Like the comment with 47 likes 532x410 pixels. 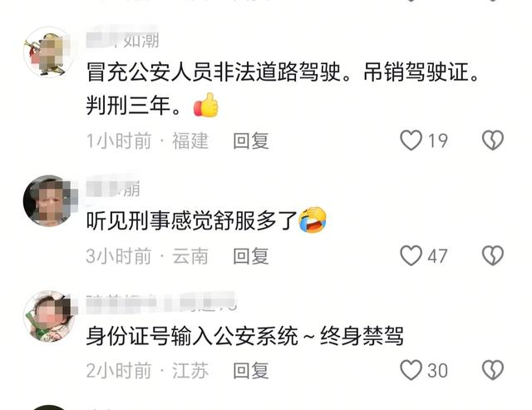[411, 255]
